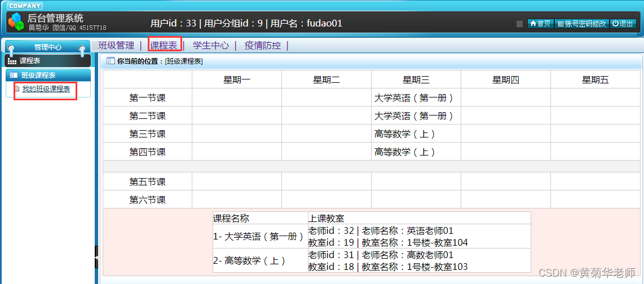Click the 首页 home button
Viewport: 644px width, 284px height.
(540, 24)
